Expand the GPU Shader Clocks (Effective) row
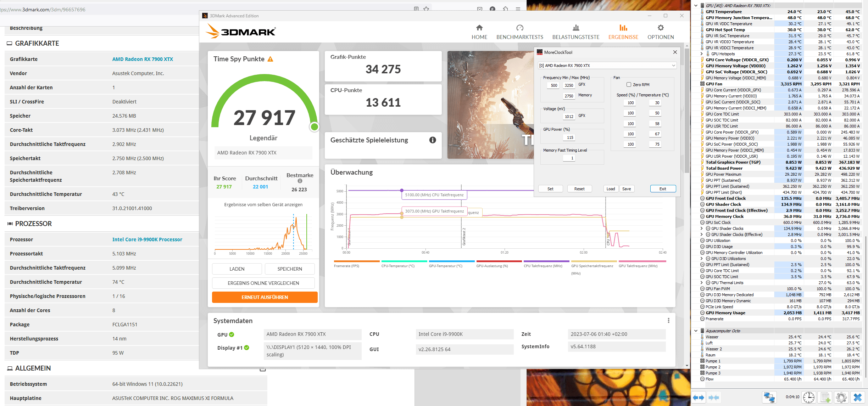The image size is (868, 406). 702,235
